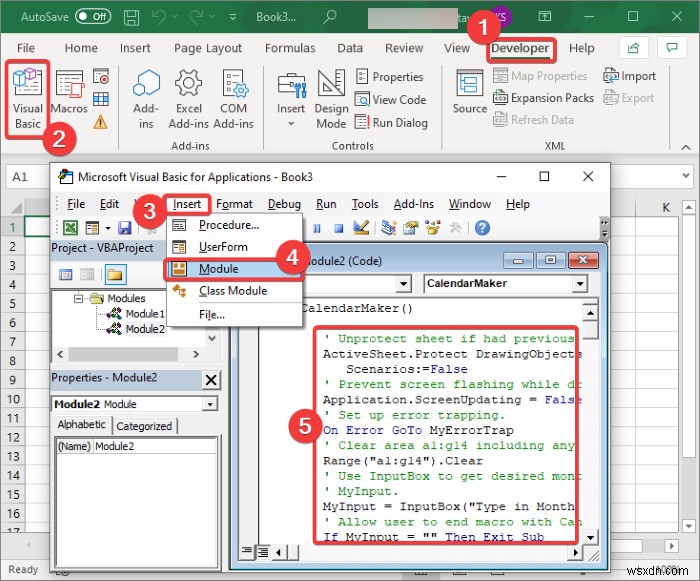Open control Properties in ribbon
Viewport: 700px width, 581px height.
pos(389,77)
